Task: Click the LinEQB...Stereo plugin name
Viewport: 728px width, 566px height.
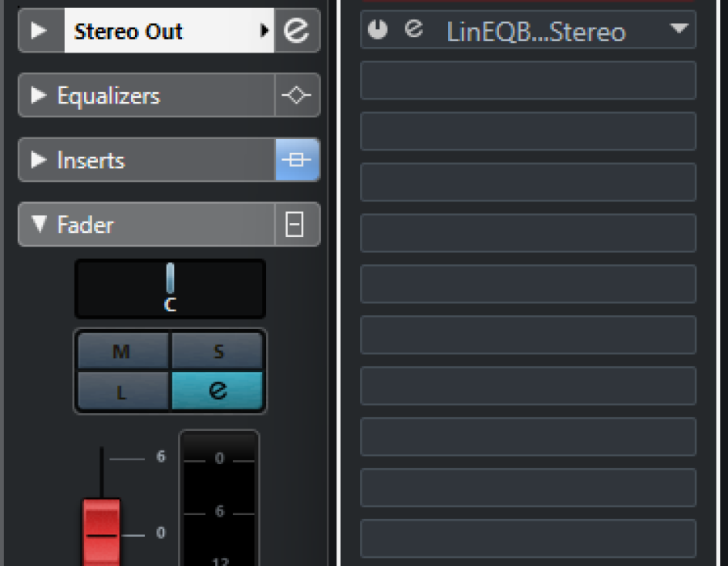Action: click(536, 32)
